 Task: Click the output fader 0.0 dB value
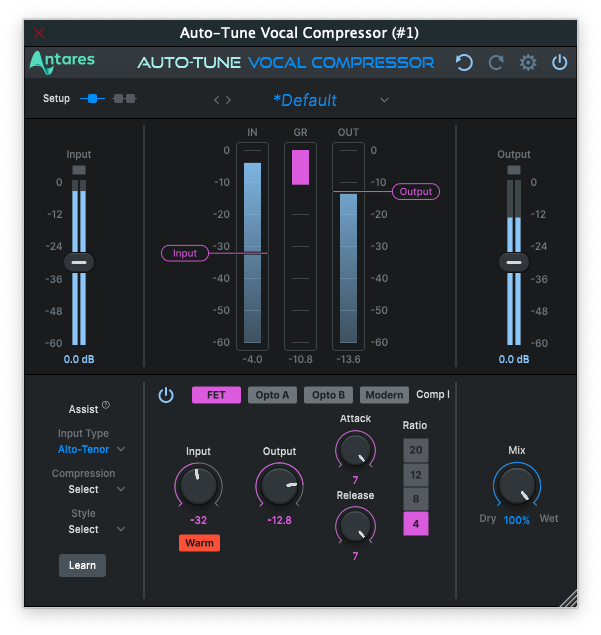[x=514, y=359]
